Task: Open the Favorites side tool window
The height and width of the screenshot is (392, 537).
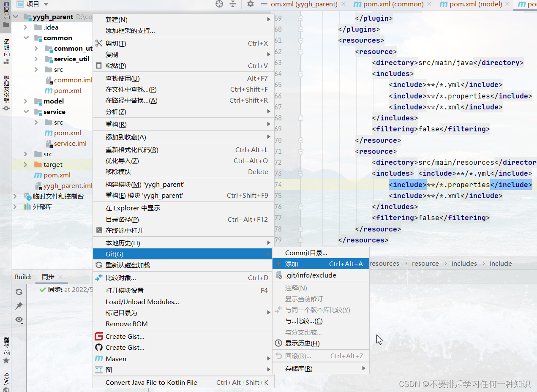Action: click(x=6, y=350)
